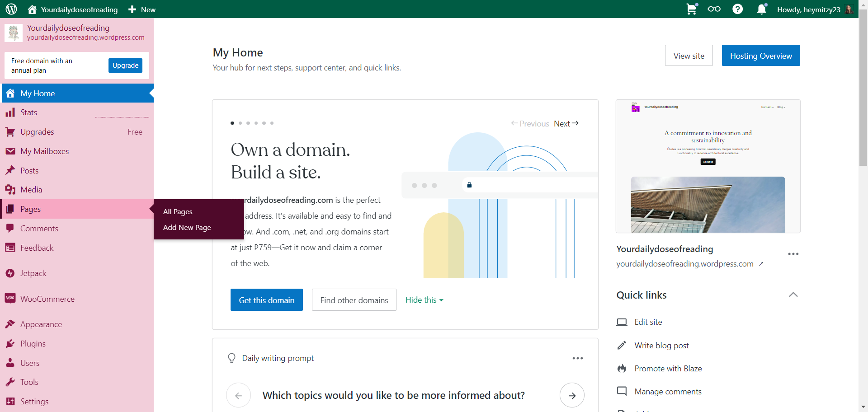Open the site card three-dot menu
The height and width of the screenshot is (412, 868).
(x=793, y=254)
